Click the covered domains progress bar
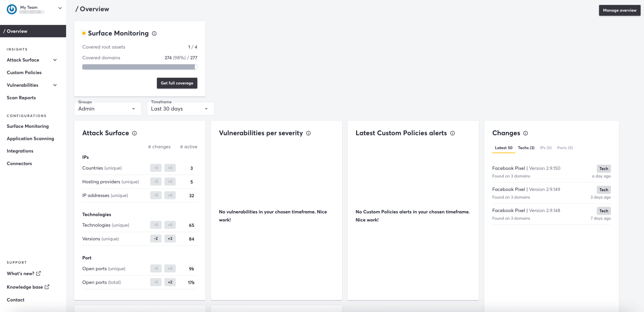The width and height of the screenshot is (644, 312). (x=140, y=67)
